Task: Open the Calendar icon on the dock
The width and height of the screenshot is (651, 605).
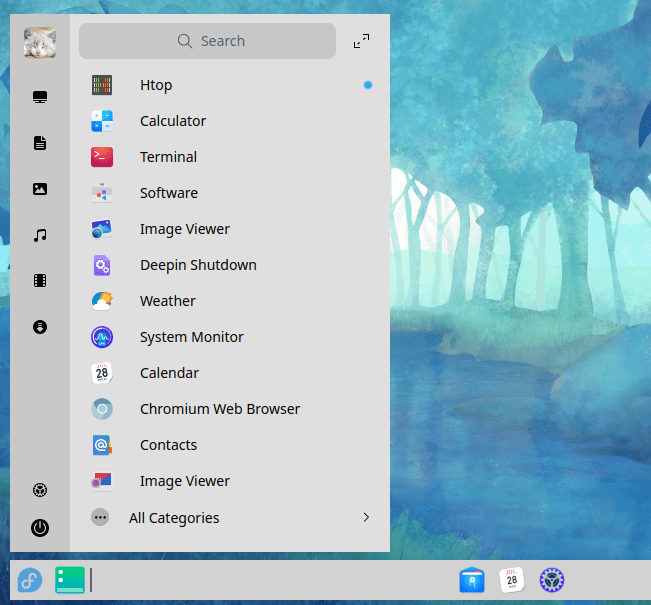Action: (x=512, y=580)
